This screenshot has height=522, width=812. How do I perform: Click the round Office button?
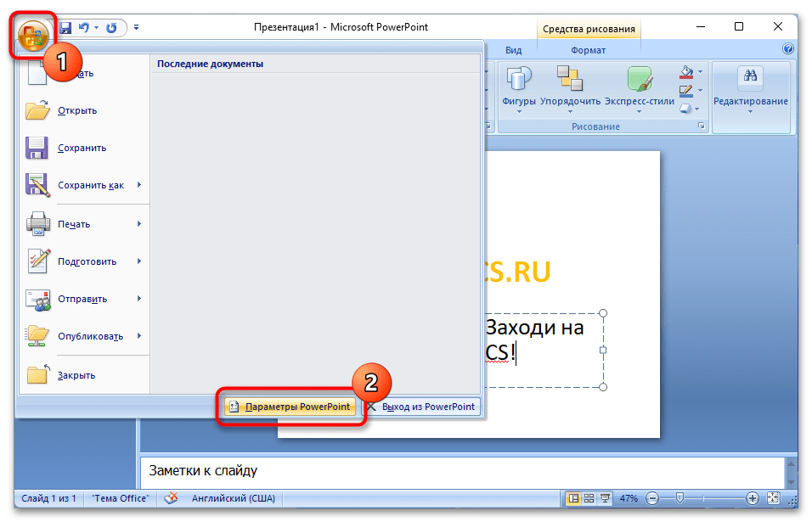point(32,36)
